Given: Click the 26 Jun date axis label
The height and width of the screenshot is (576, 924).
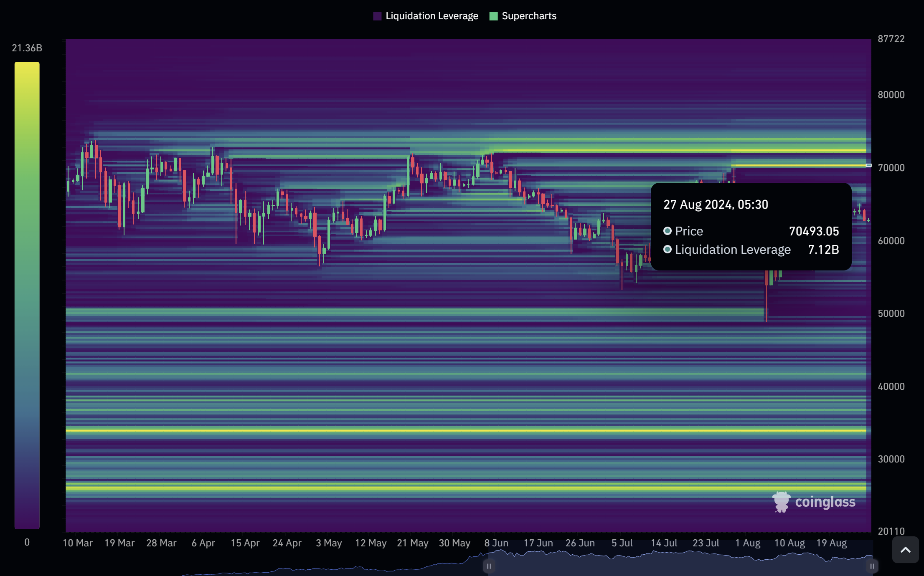Looking at the screenshot, I should [x=580, y=543].
